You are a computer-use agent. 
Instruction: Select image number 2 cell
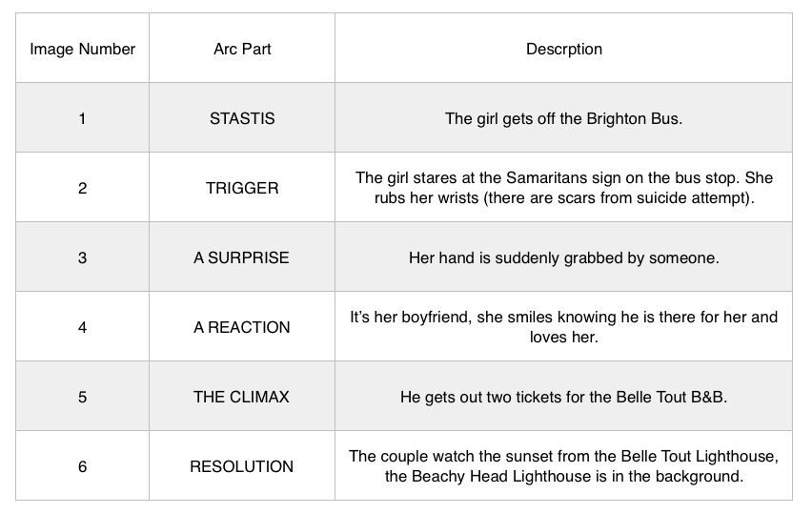tap(82, 188)
